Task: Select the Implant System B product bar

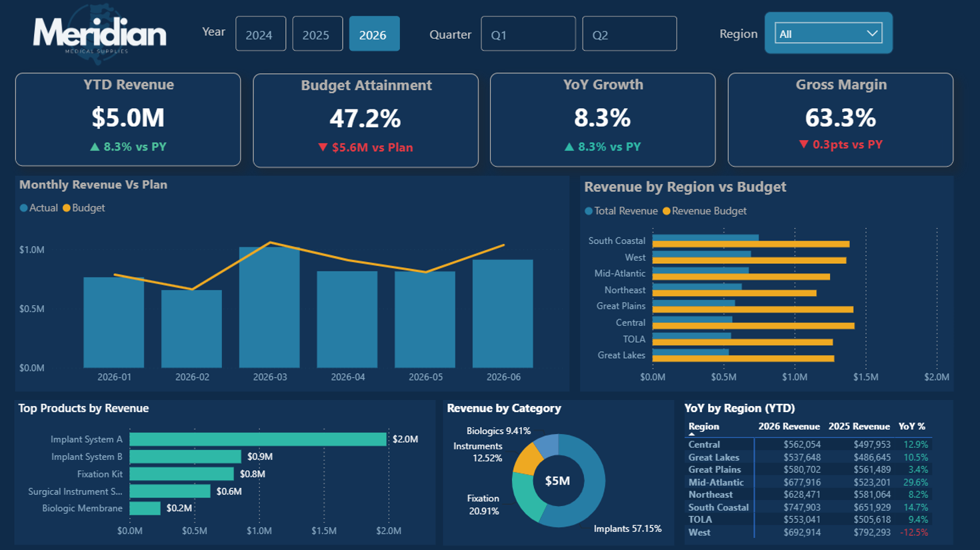Action: click(x=185, y=457)
